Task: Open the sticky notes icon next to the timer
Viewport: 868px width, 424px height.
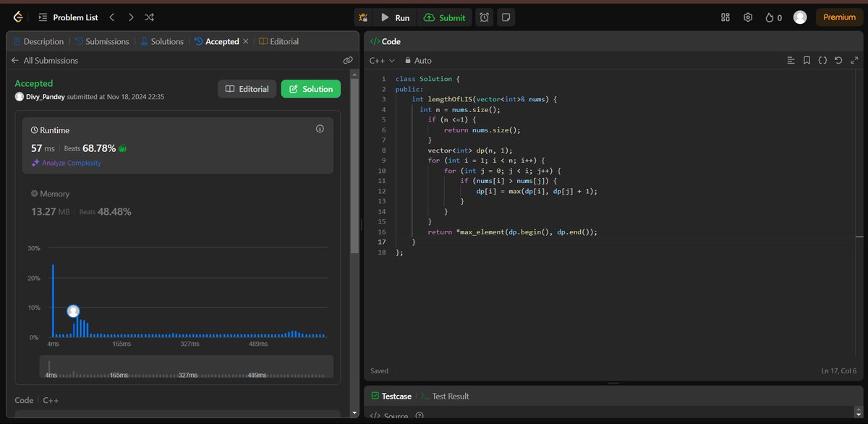Action: pos(506,17)
